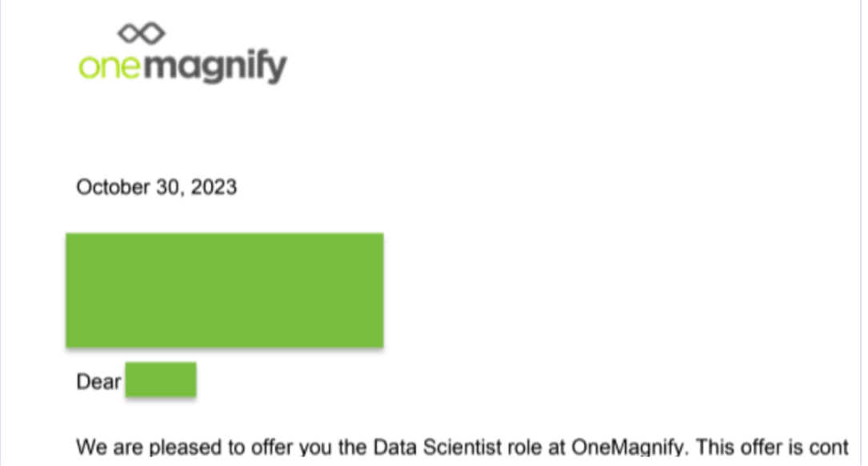The width and height of the screenshot is (868, 466).
Task: Click the infinity symbol above the logo
Action: 141,33
